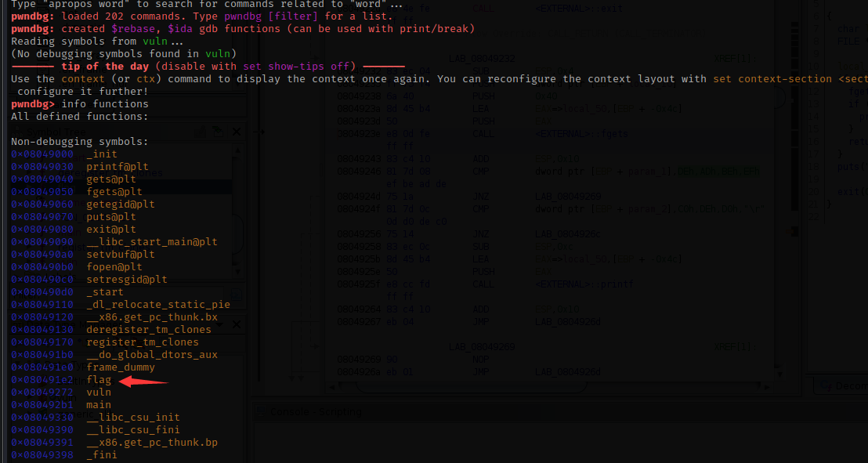Click 'All defined functions:' line

[80, 117]
